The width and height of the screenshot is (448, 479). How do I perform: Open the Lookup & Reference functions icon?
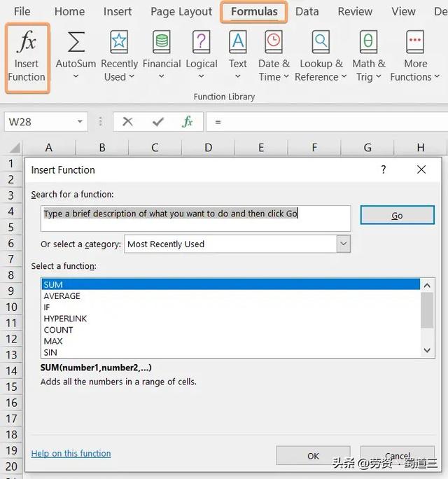(321, 41)
